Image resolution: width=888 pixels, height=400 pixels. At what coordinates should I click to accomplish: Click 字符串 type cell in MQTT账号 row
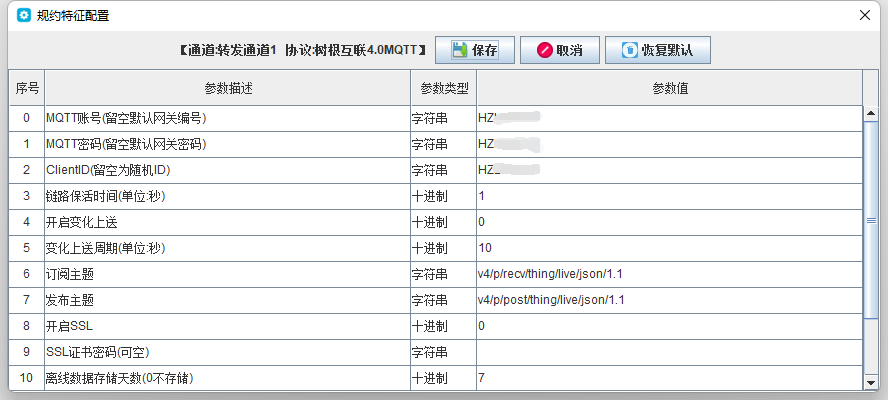pos(443,118)
